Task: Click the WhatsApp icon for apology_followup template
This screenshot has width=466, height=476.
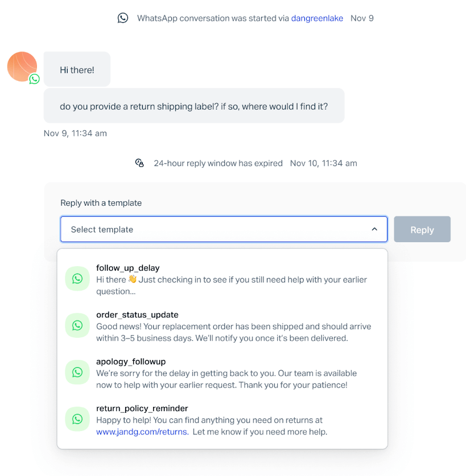Action: click(x=77, y=372)
